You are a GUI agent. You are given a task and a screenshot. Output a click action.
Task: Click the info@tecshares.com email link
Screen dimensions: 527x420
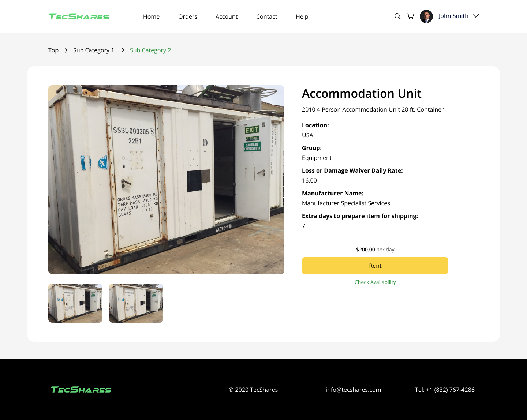click(353, 390)
